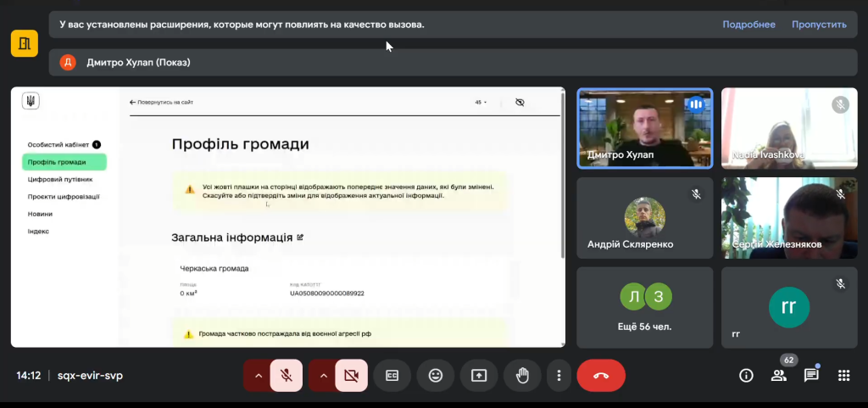Click the yellow door icon at left
The image size is (868, 408).
25,43
